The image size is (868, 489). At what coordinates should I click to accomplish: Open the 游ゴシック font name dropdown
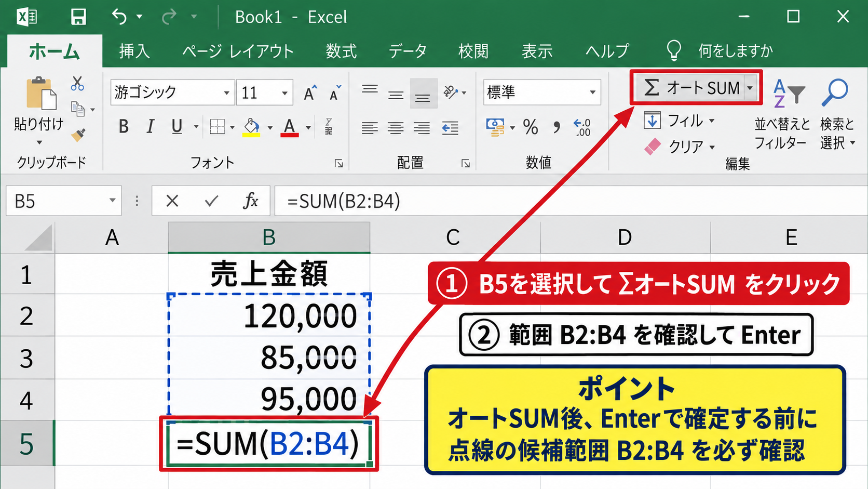click(226, 92)
